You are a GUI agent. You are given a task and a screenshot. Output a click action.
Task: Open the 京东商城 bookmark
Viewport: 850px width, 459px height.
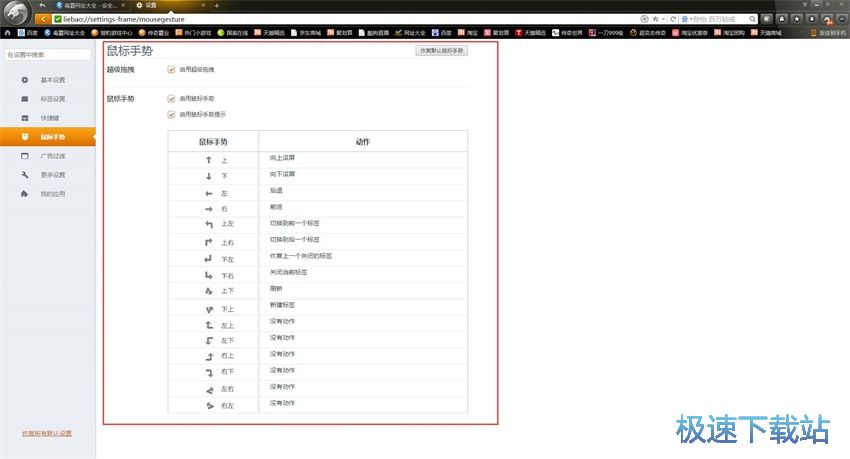coord(306,33)
